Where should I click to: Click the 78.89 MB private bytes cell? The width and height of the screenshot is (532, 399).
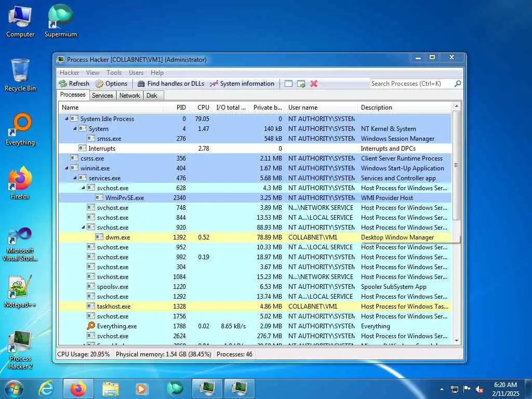(x=270, y=237)
